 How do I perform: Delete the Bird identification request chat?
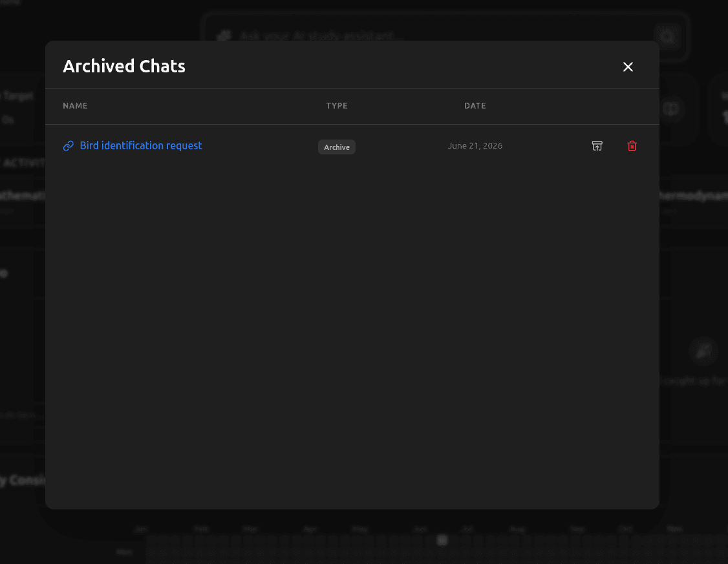[632, 146]
